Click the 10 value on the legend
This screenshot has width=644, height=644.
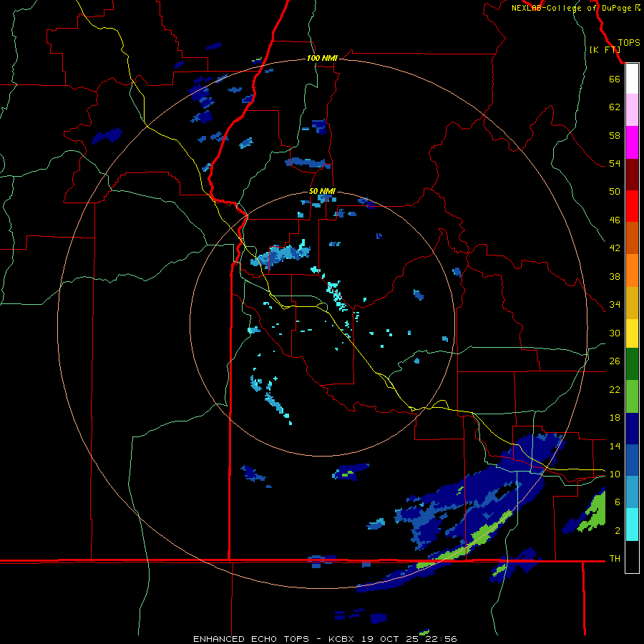[x=615, y=474]
